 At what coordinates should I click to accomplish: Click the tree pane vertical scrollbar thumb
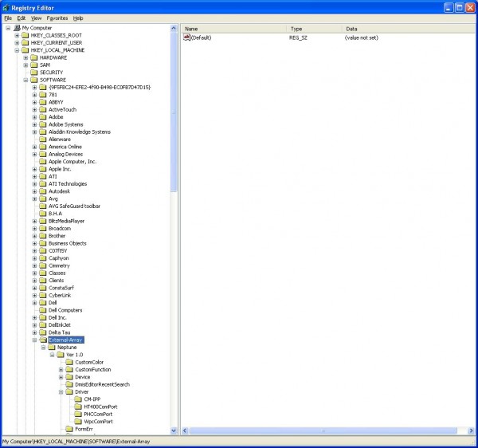click(x=174, y=112)
